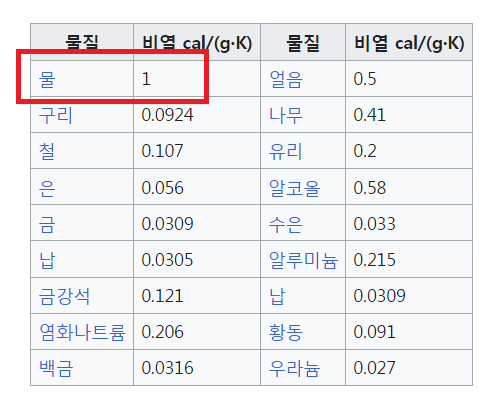Viewport: 494px width, 409px height.
Task: Open the 구리 substance link
Action: click(55, 115)
